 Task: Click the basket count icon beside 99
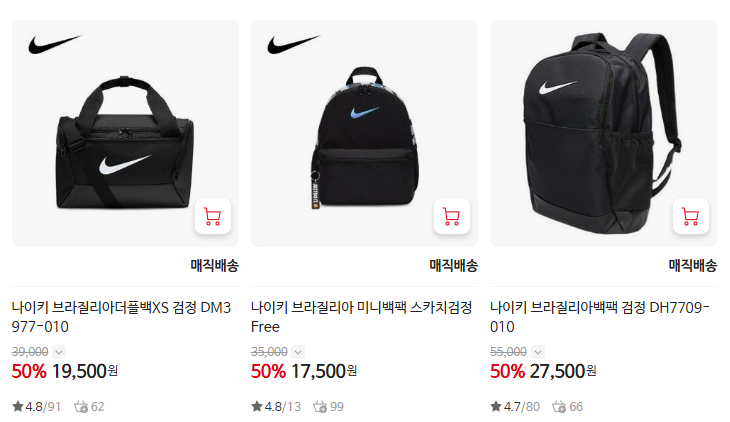(x=320, y=407)
